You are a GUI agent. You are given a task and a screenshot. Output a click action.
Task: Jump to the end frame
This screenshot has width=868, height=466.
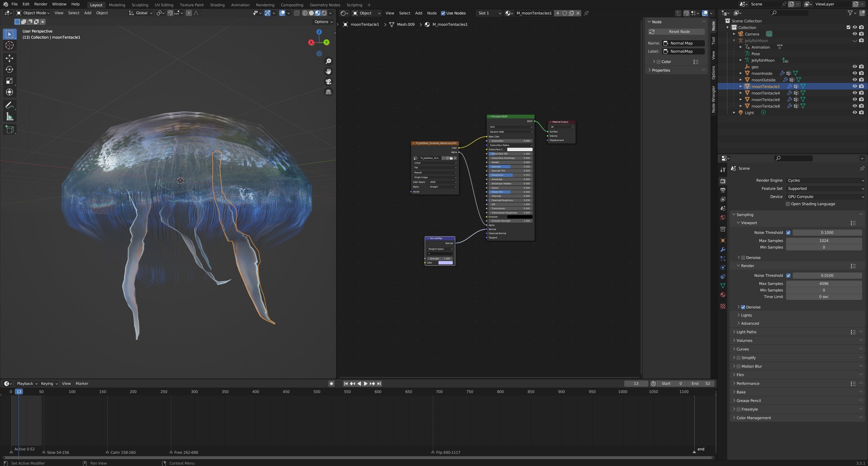click(379, 384)
